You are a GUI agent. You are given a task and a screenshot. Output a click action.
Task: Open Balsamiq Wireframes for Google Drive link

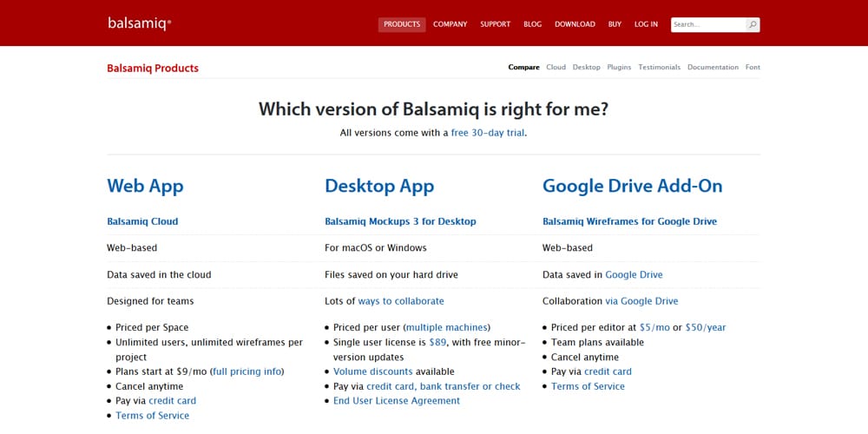629,221
